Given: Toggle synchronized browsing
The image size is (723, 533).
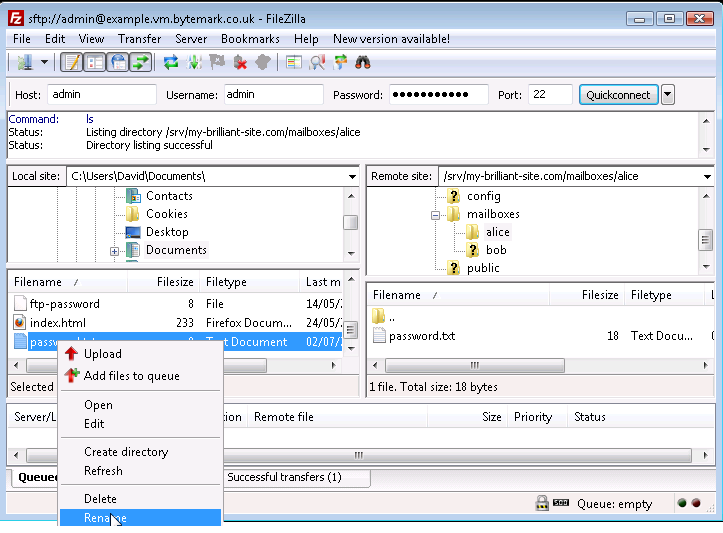Looking at the screenshot, I should tap(340, 62).
